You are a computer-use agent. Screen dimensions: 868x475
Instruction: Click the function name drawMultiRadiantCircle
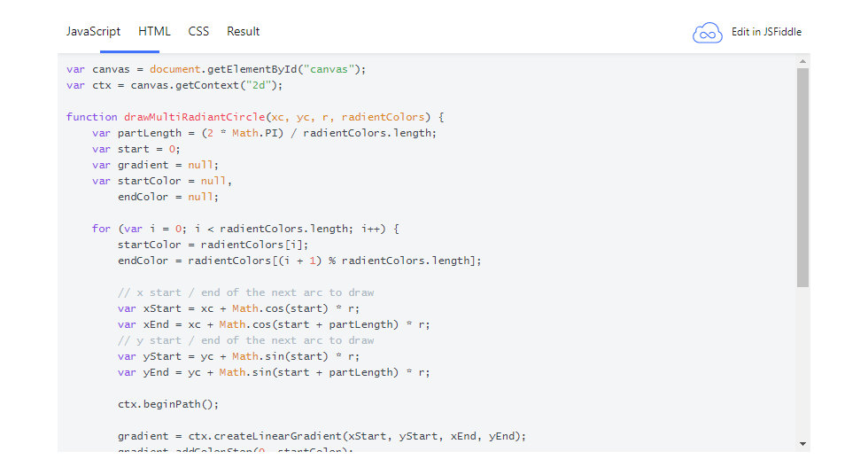194,117
